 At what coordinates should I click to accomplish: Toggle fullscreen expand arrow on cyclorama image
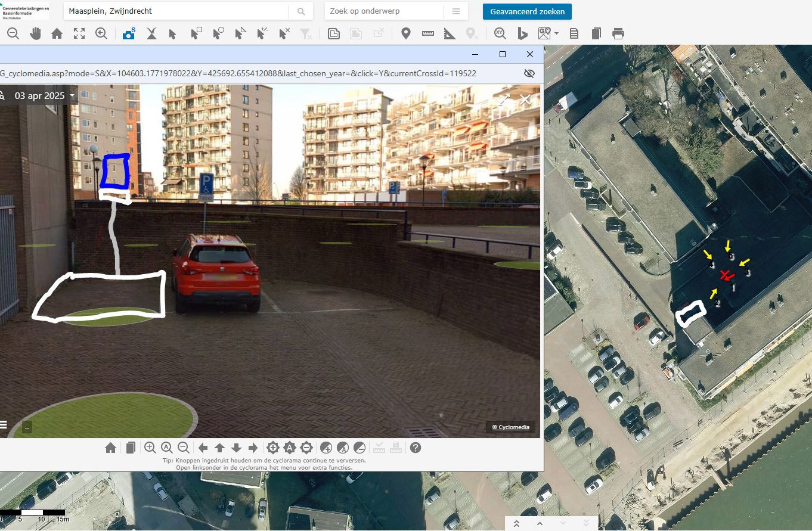[x=504, y=100]
